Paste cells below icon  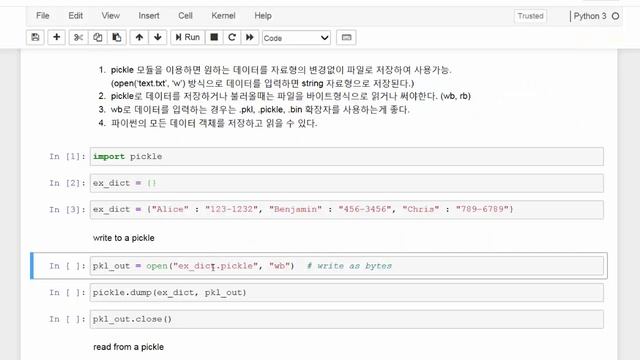117,38
